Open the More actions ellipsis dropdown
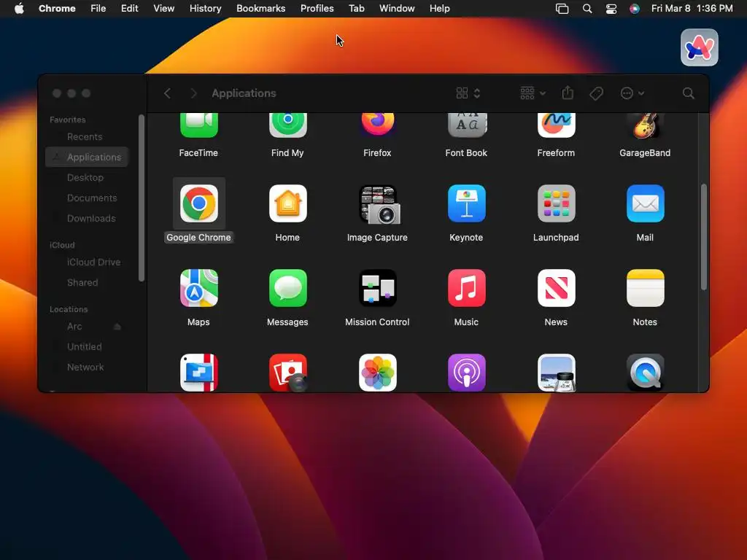This screenshot has height=560, width=747. point(632,93)
